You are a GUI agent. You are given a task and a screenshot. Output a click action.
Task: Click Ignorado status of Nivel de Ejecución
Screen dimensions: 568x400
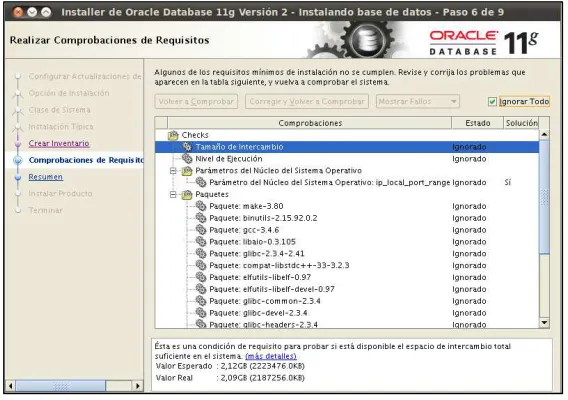pos(469,159)
